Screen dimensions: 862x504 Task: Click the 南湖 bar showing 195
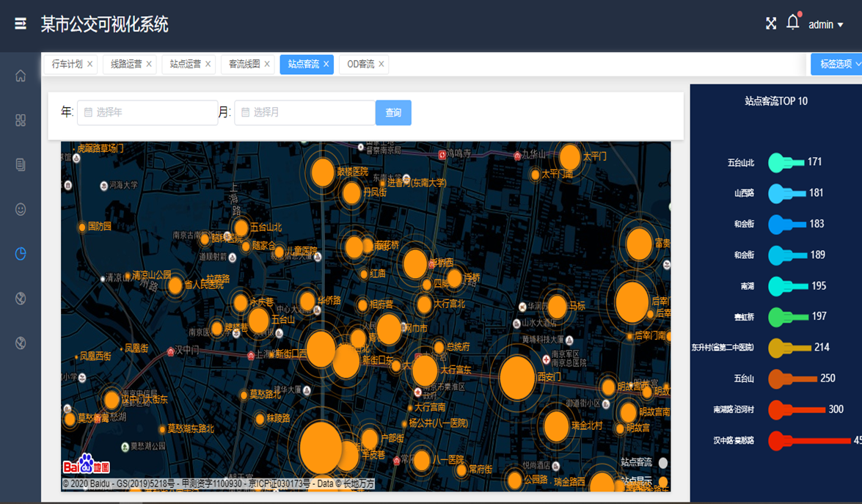(x=789, y=286)
